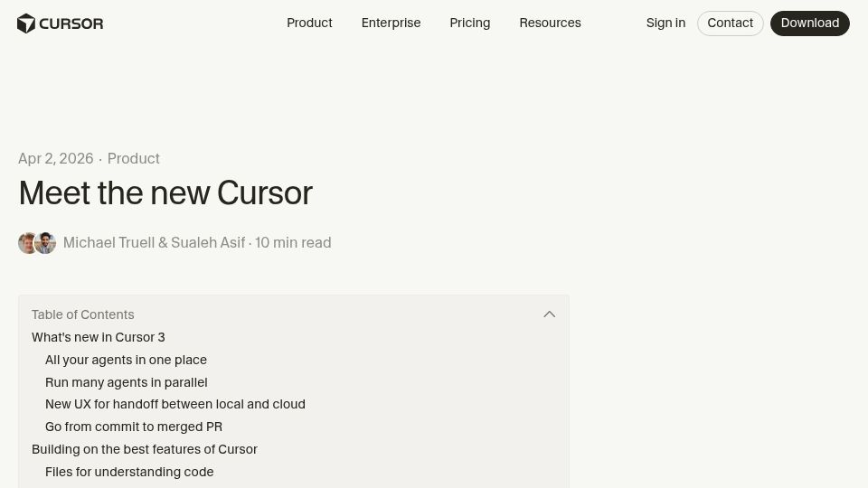Click the Sign in link
Viewport: 868px width, 488px height.
coord(665,23)
